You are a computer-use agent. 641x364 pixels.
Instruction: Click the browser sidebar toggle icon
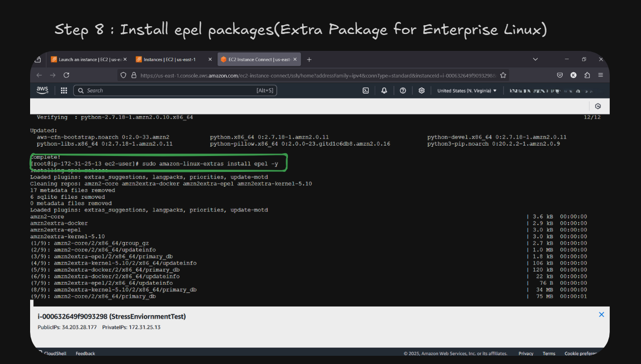38,60
